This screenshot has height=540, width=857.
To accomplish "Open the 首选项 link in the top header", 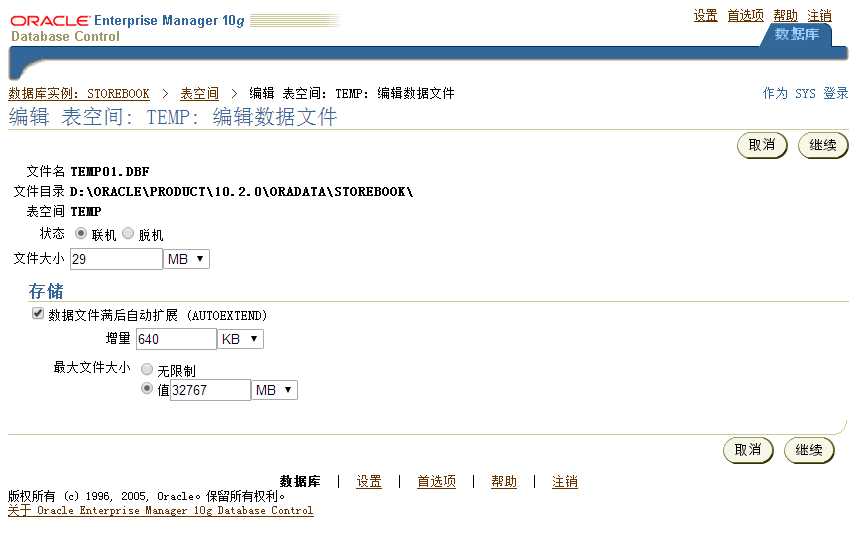I will (745, 16).
